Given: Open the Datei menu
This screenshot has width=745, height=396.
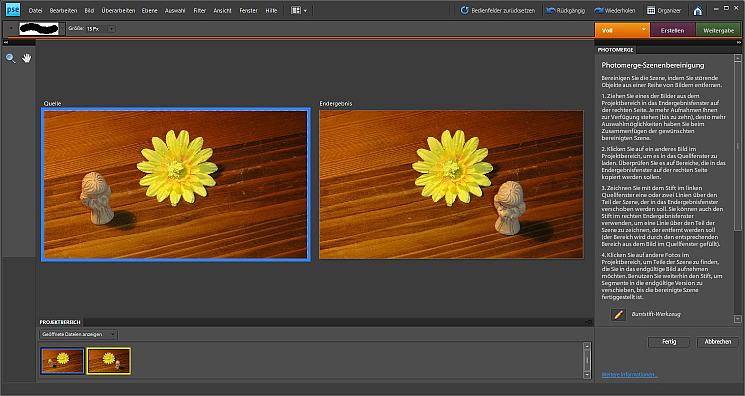Looking at the screenshot, I should coord(35,10).
